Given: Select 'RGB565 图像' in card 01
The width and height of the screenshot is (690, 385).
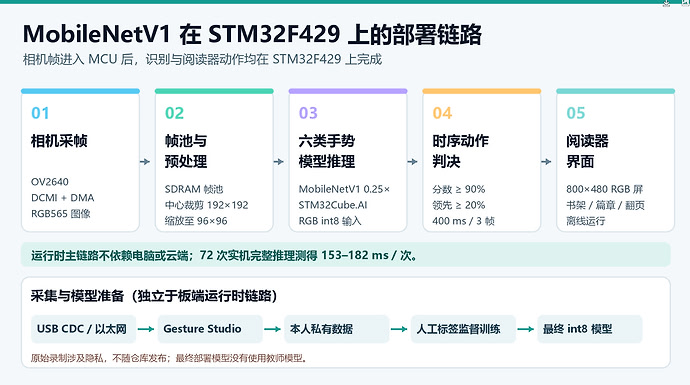Looking at the screenshot, I should (x=61, y=214).
